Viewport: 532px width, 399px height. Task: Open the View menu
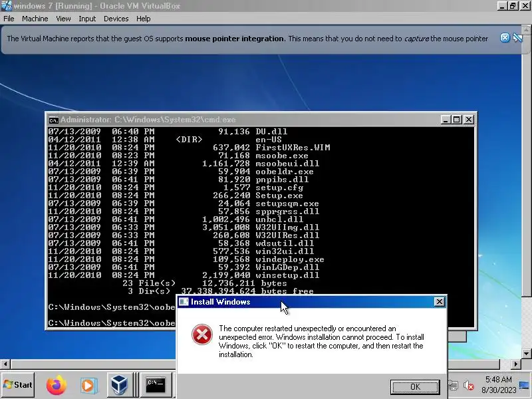[63, 19]
